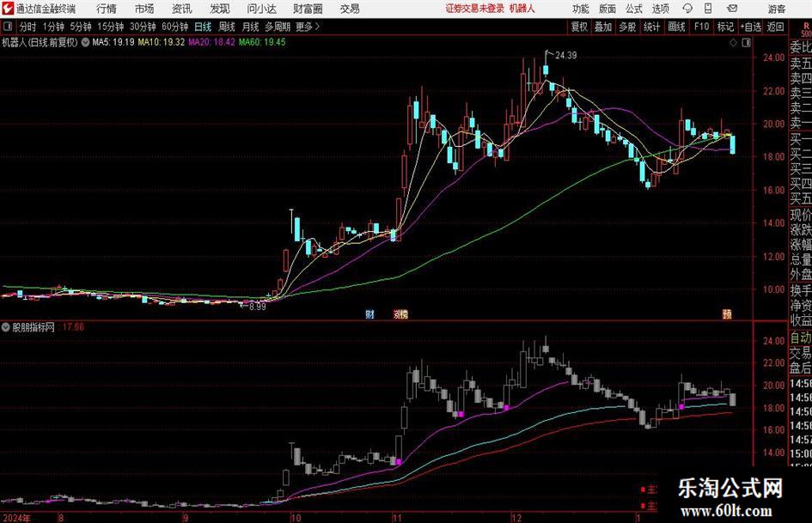Click the 17.66 indicator value
Image resolution: width=812 pixels, height=523 pixels.
[x=73, y=326]
